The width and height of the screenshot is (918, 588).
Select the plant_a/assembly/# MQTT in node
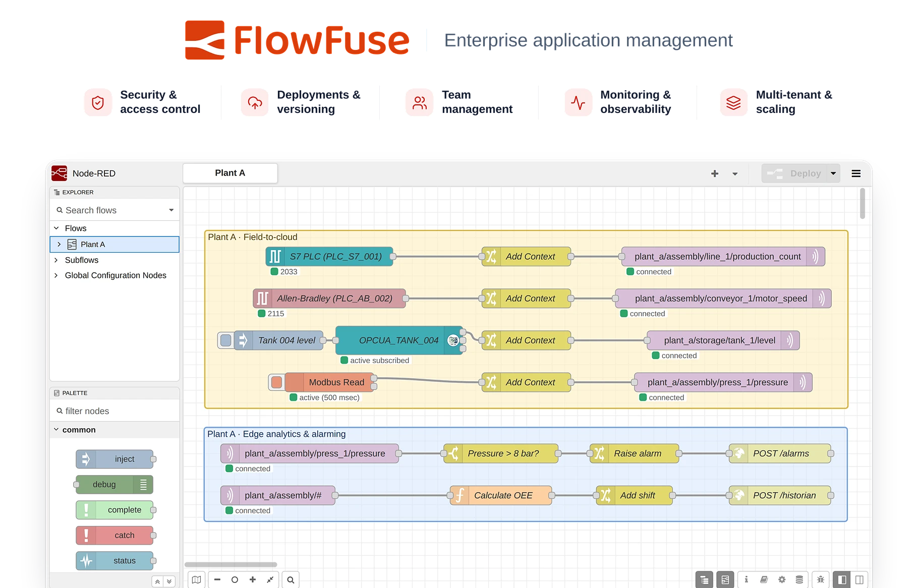[x=278, y=495]
